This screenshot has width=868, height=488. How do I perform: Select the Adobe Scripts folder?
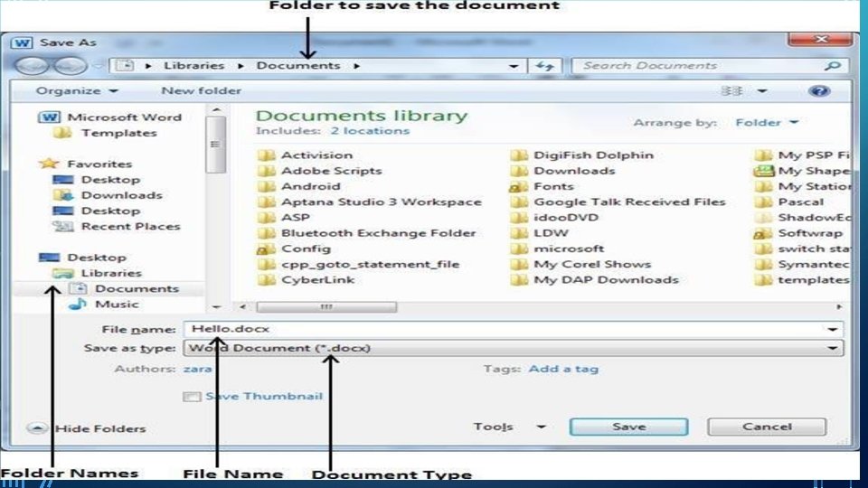coord(332,171)
